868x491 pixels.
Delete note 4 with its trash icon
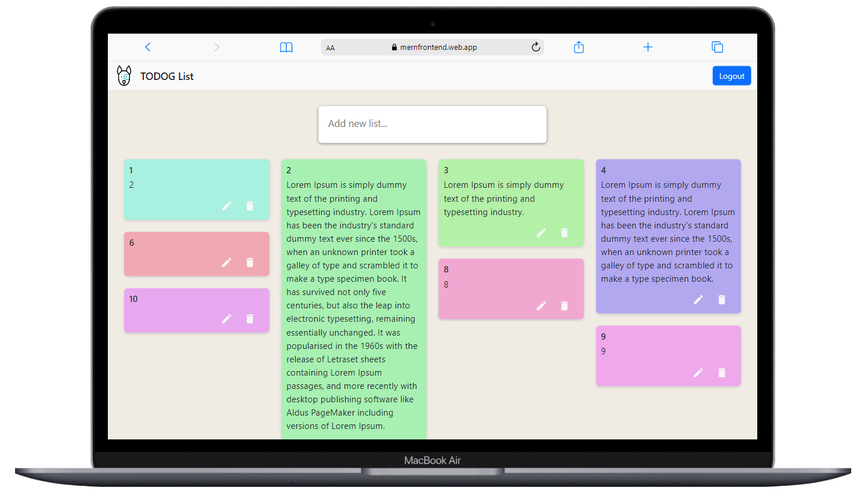721,300
